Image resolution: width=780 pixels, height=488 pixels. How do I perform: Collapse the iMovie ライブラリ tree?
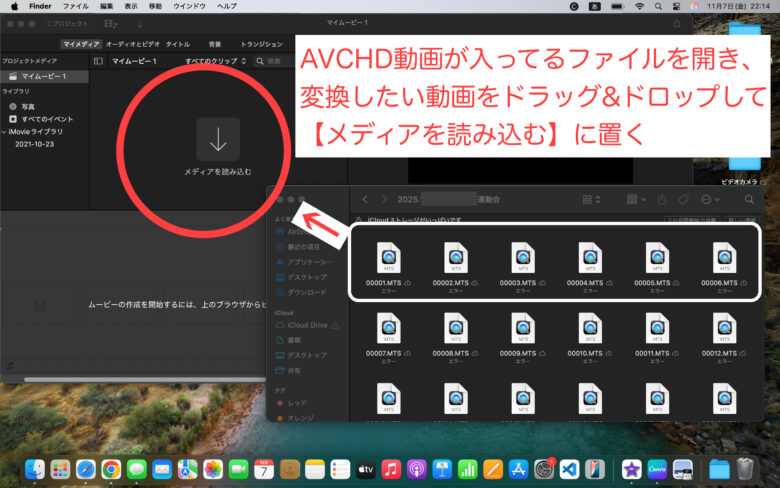pyautogui.click(x=4, y=131)
